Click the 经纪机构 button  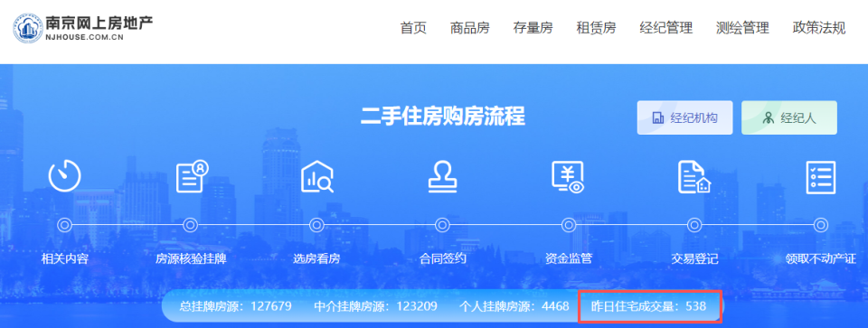coord(684,117)
